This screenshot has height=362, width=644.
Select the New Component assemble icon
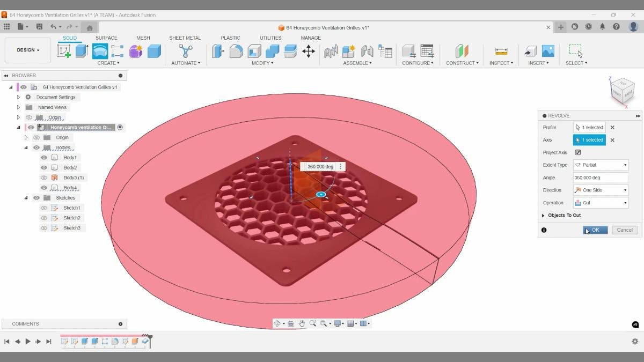[349, 51]
